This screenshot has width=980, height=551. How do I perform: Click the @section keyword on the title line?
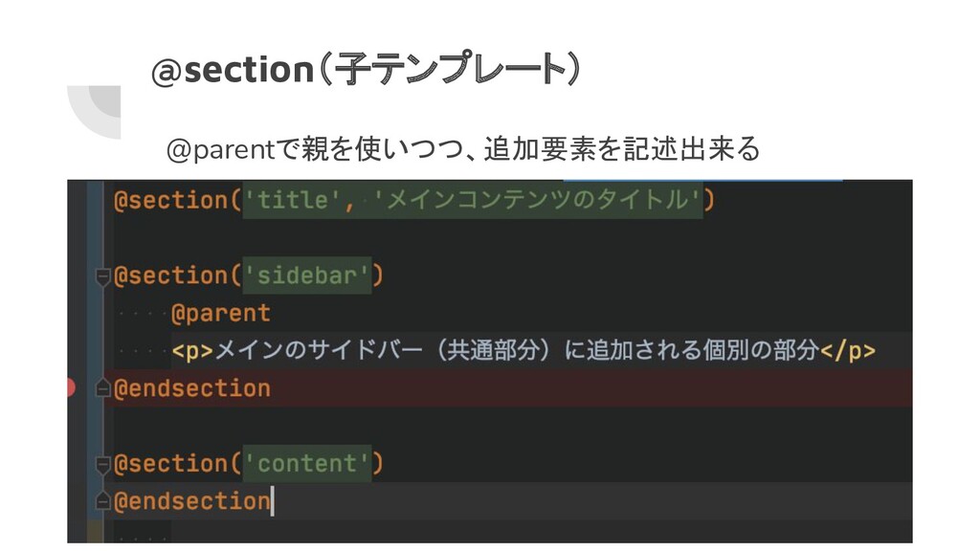click(171, 200)
